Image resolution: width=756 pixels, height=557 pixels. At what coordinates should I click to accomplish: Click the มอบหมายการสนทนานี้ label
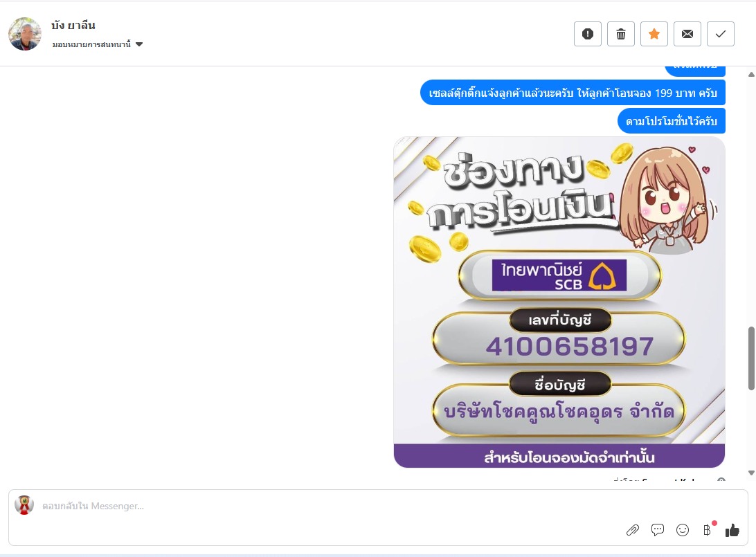[x=91, y=44]
